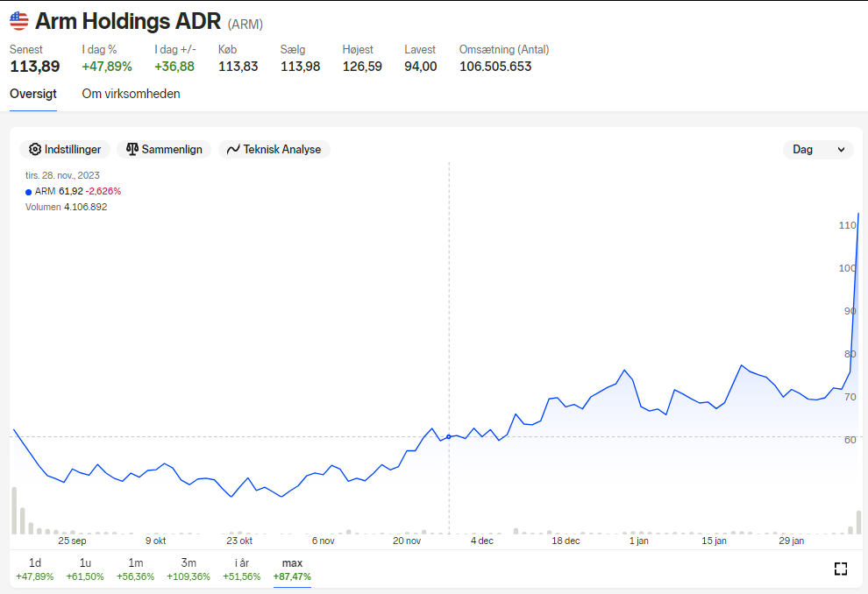Click I dag % value +47,89%
Viewport: 868px width, 594px height.
point(107,67)
